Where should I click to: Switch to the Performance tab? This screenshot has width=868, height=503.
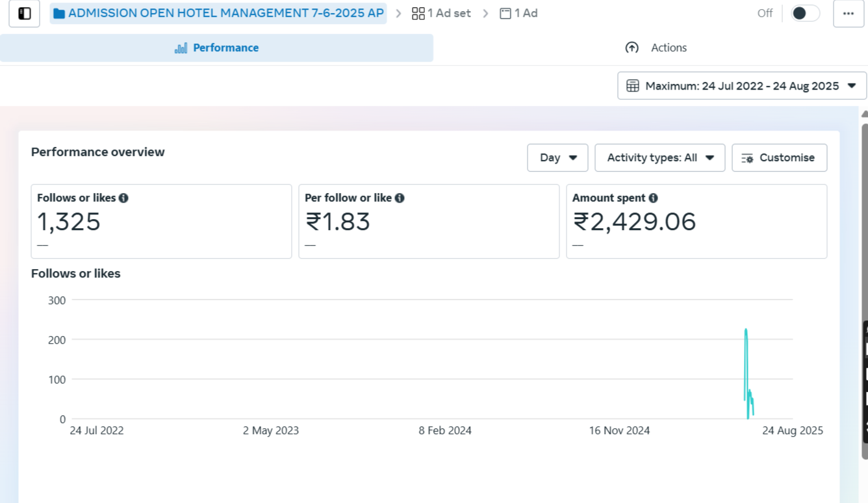coord(216,48)
